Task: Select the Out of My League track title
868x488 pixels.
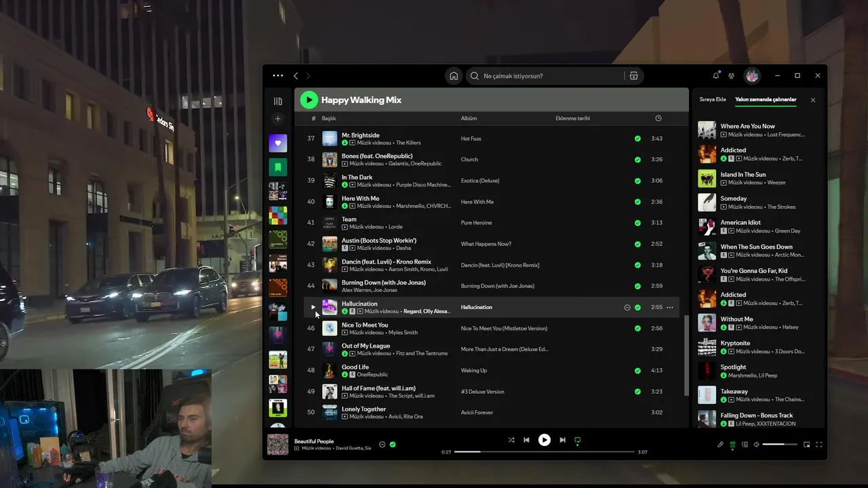Action: tap(366, 346)
